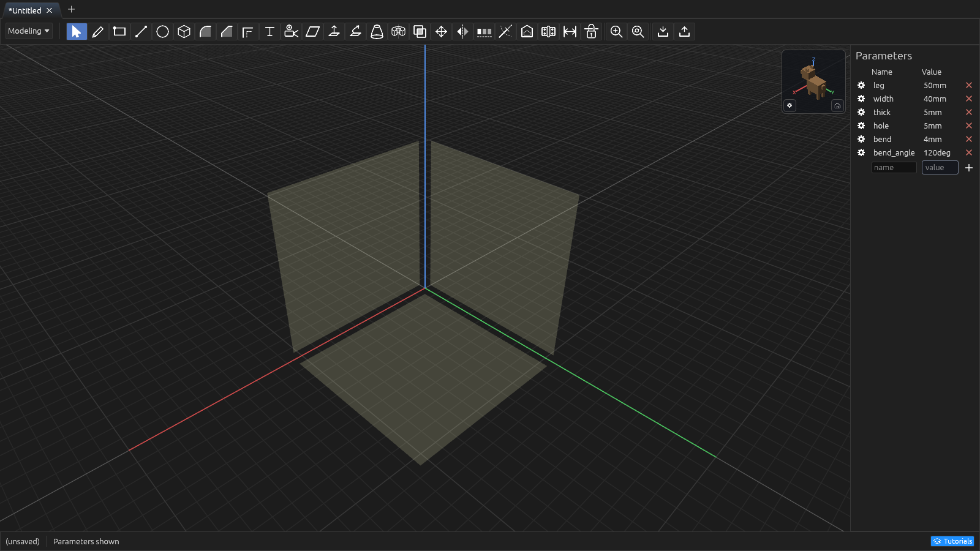Image resolution: width=980 pixels, height=551 pixels.
Task: Delete the width parameter
Action: [x=969, y=99]
